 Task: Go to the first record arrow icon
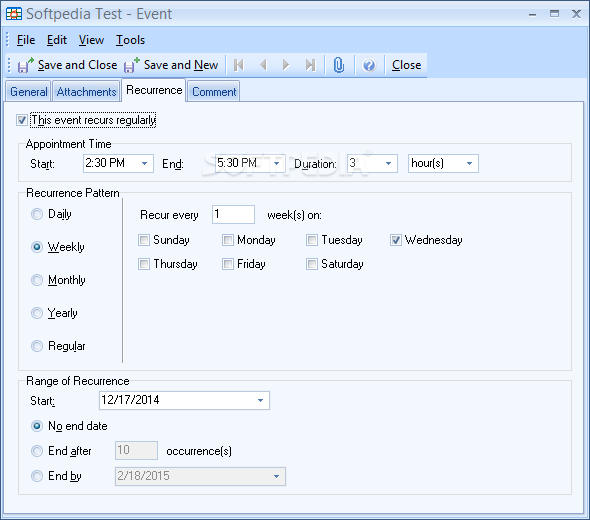(239, 65)
